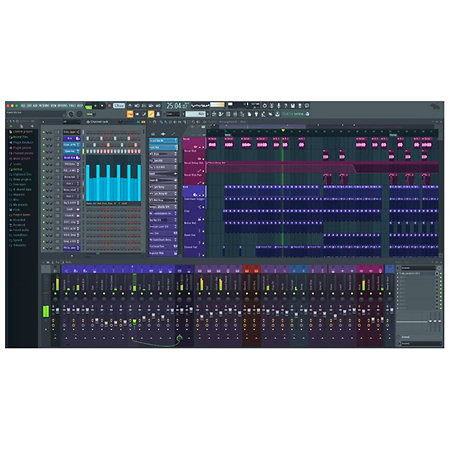Switch the Pat/Song mode toggle

(x=88, y=106)
